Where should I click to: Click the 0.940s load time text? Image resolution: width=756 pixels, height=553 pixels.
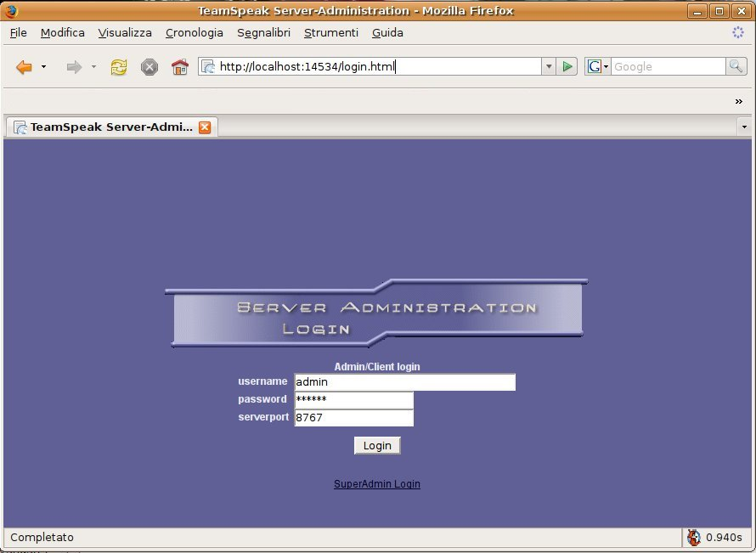(725, 537)
